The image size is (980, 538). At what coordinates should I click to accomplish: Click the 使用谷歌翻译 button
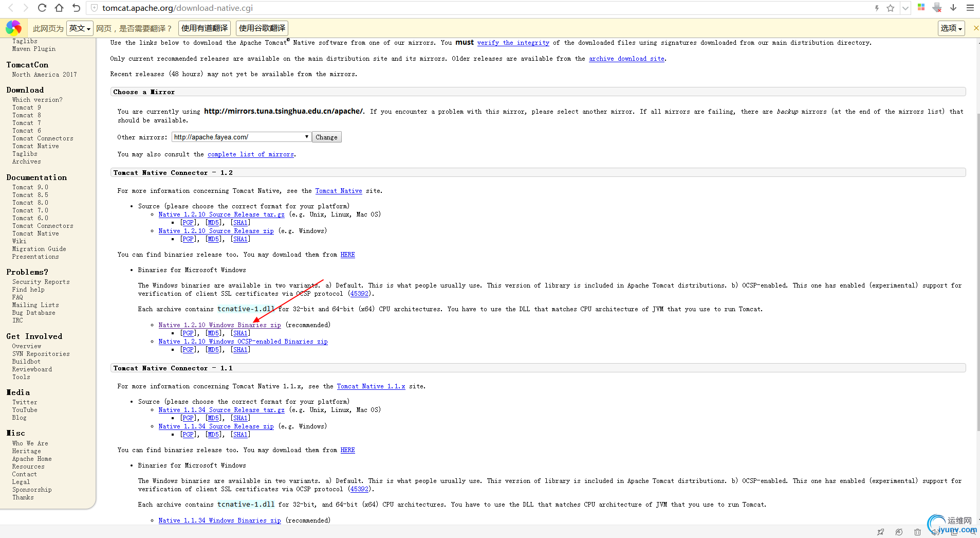coord(262,28)
